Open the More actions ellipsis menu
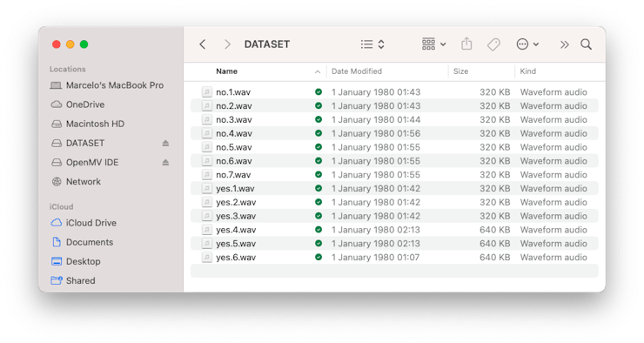This screenshot has height=343, width=644. point(527,44)
